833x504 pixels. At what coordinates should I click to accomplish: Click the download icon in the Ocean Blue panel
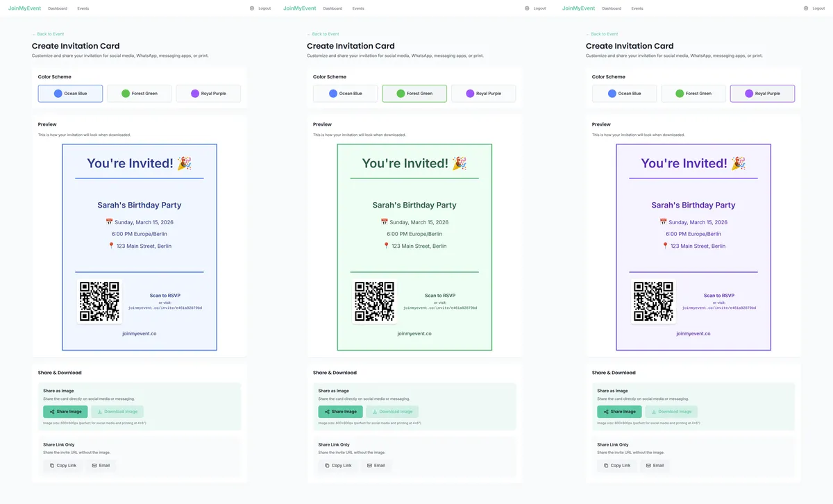[x=100, y=412]
